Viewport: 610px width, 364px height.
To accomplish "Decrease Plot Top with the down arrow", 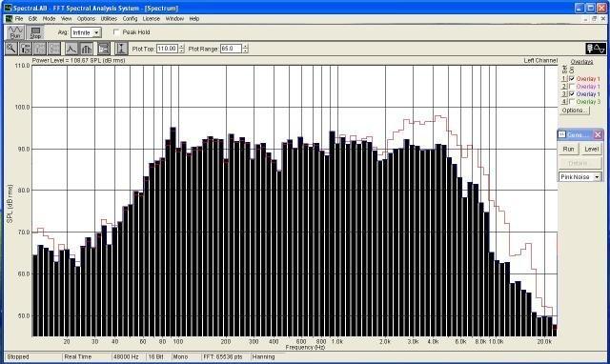I will [x=181, y=51].
